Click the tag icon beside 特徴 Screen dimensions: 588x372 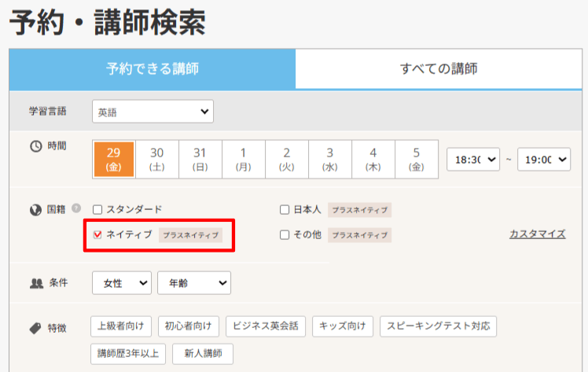click(35, 327)
